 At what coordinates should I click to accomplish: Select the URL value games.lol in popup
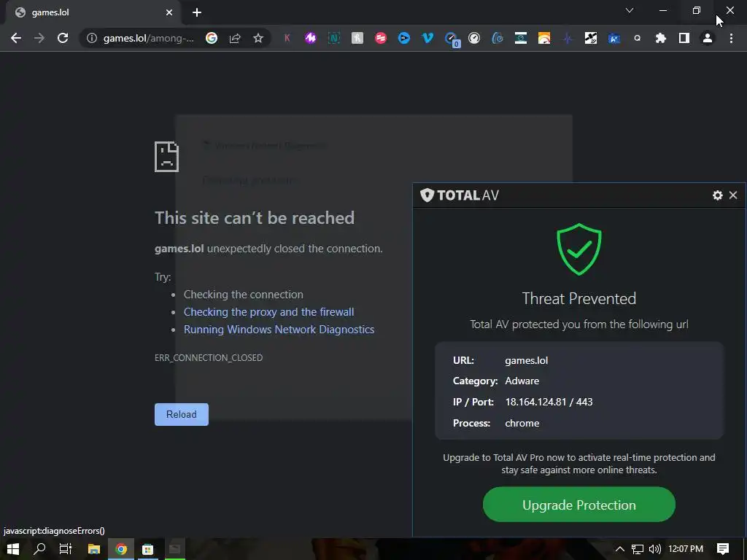coord(527,360)
